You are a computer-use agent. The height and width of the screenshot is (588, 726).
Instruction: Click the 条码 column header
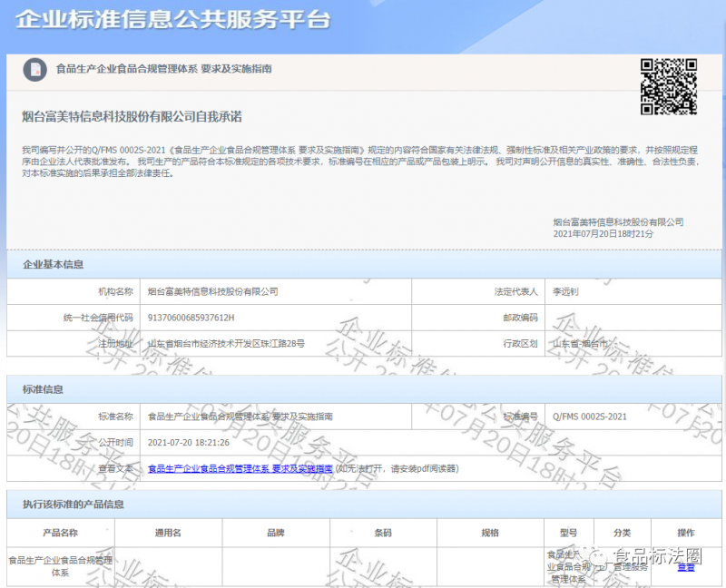(382, 533)
